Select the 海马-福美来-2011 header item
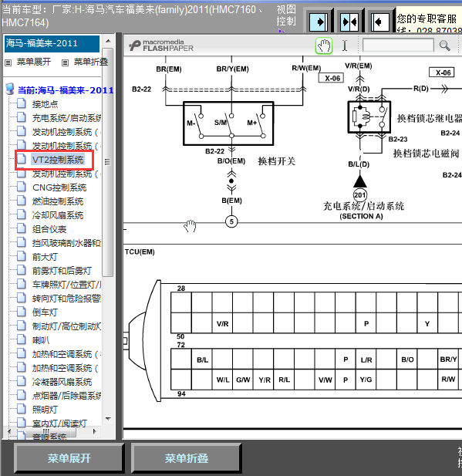Image resolution: width=462 pixels, height=476 pixels. click(x=52, y=44)
